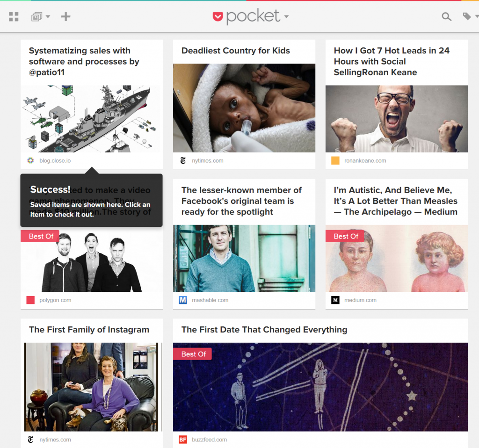Click "nytimes.com" under First Family of Instagram
The width and height of the screenshot is (479, 448).
click(55, 440)
